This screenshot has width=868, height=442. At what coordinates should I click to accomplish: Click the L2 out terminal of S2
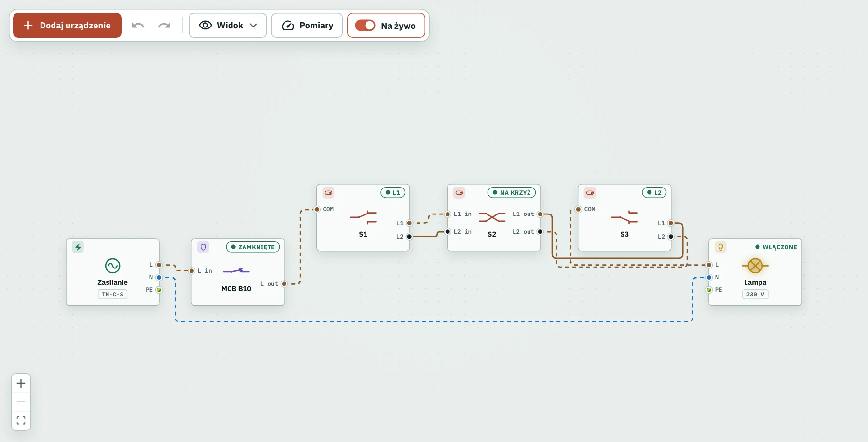540,232
